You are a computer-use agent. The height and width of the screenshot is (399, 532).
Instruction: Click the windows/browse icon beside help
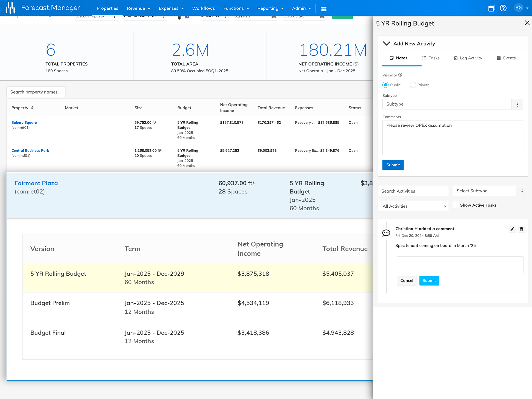point(492,8)
